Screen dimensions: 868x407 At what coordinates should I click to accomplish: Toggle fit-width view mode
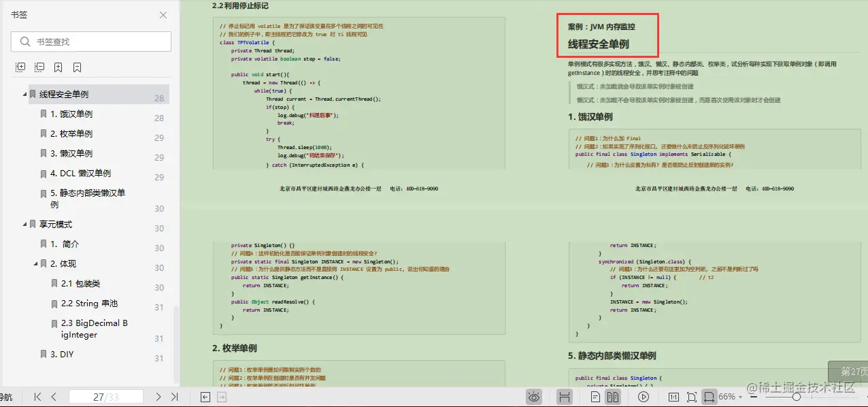pos(709,397)
